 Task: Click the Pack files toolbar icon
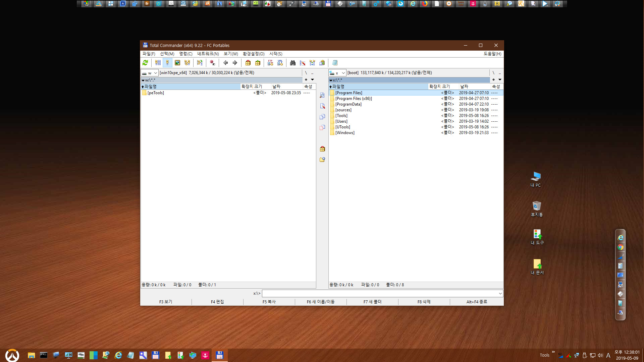coord(248,63)
